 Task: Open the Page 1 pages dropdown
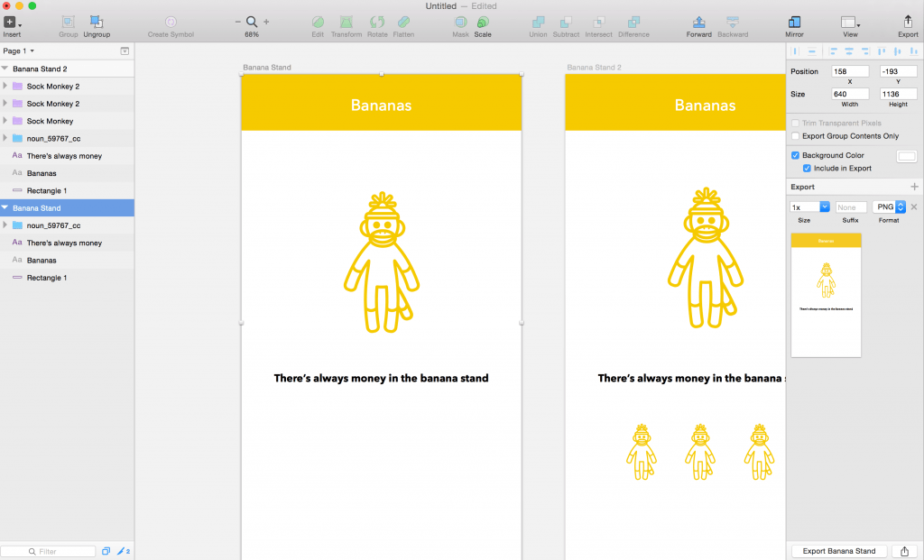click(19, 51)
